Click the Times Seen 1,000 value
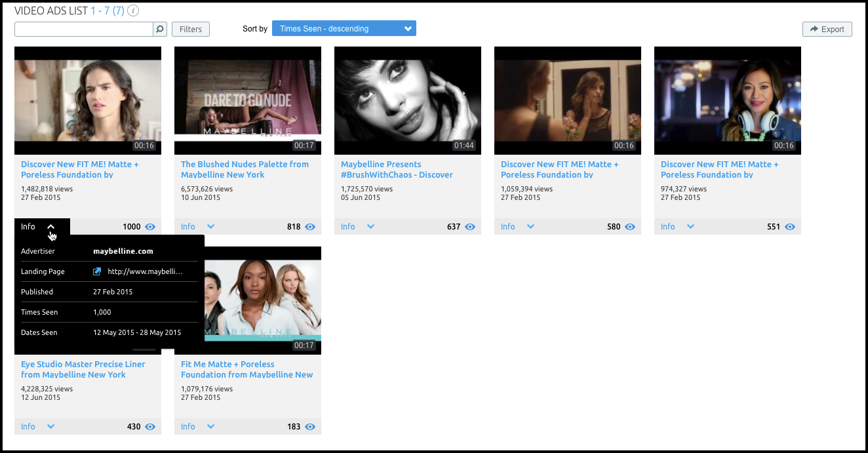868x453 pixels. click(x=102, y=312)
